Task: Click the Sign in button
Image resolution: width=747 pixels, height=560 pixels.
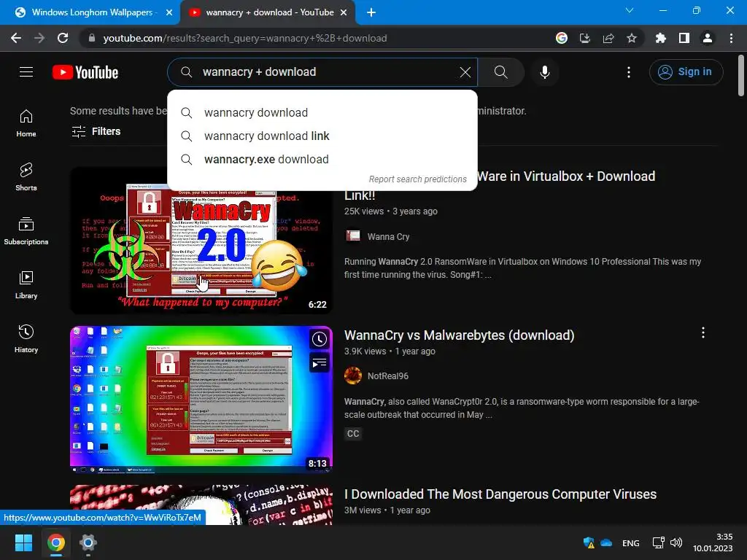Action: pos(686,72)
